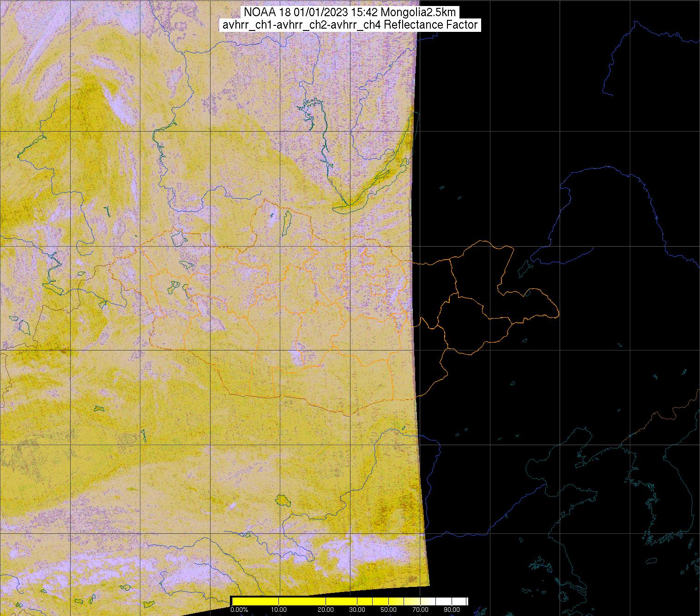This screenshot has height=616, width=700.
Task: Click the NOAA 18 image title text
Action: point(350,12)
